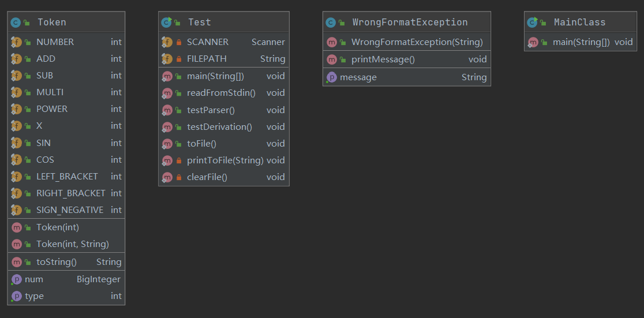Click the WrongFormatException class title
This screenshot has height=318, width=644.
tap(410, 23)
